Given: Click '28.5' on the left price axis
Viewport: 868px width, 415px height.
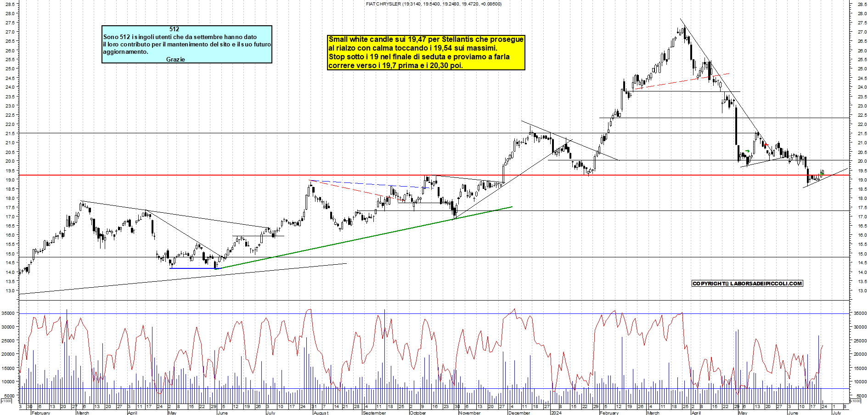Looking at the screenshot, I should click(10, 4).
